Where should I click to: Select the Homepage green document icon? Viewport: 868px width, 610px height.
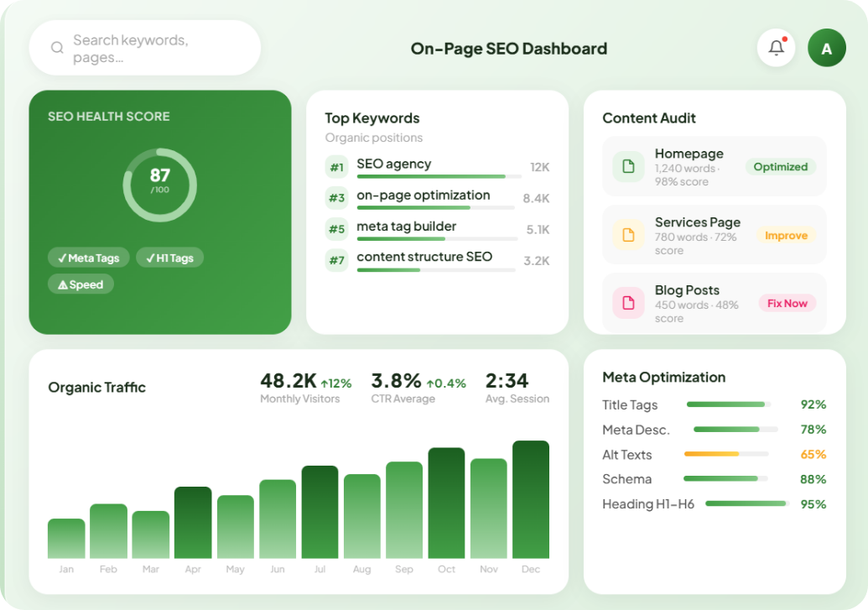click(628, 166)
